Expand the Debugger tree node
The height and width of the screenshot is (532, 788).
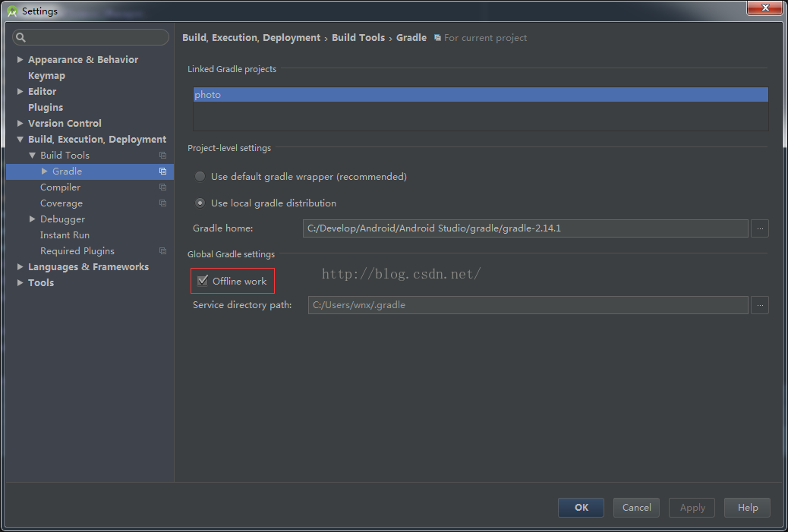point(33,219)
